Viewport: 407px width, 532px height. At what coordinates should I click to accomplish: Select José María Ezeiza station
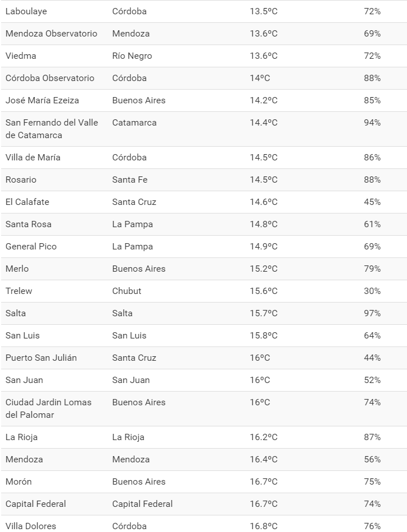(x=42, y=100)
